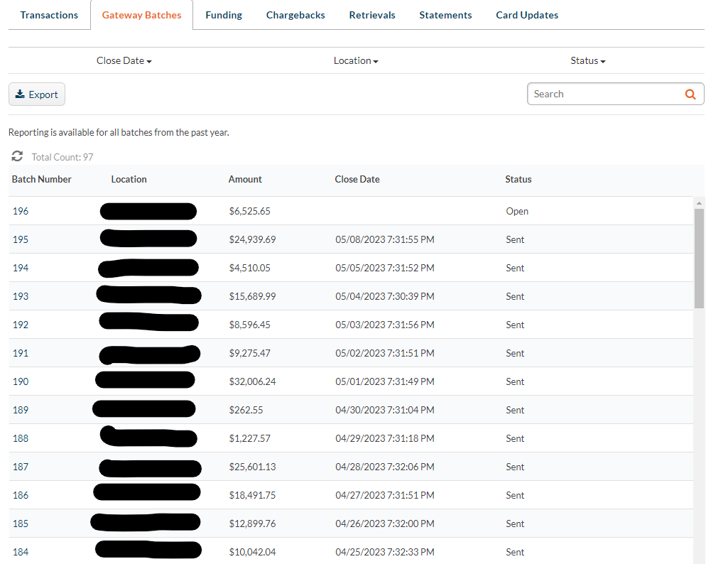Sort by Batch Number column header
Screen dimensions: 728x564
42,179
